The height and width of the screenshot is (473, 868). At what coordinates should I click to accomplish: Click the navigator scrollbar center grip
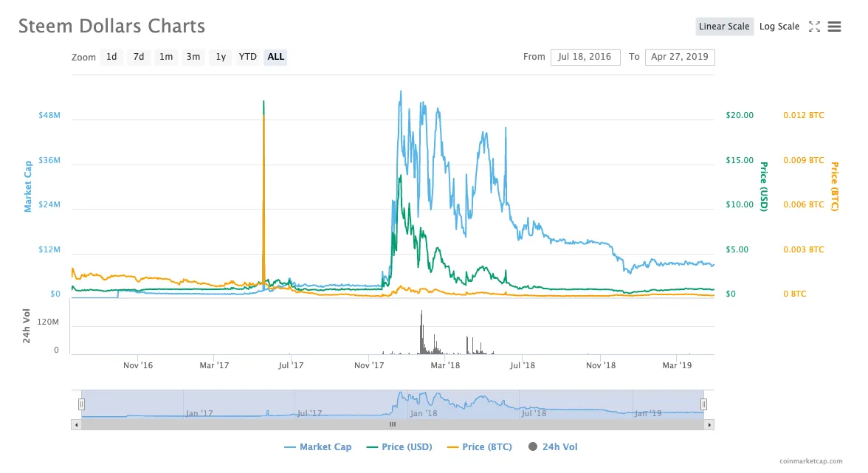coord(393,425)
